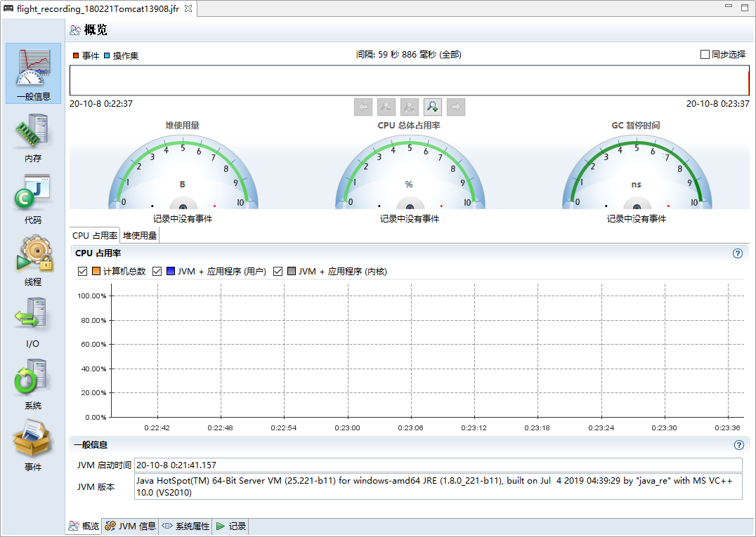756x537 pixels.
Task: Open the 系统属性 bottom tab
Action: click(186, 526)
